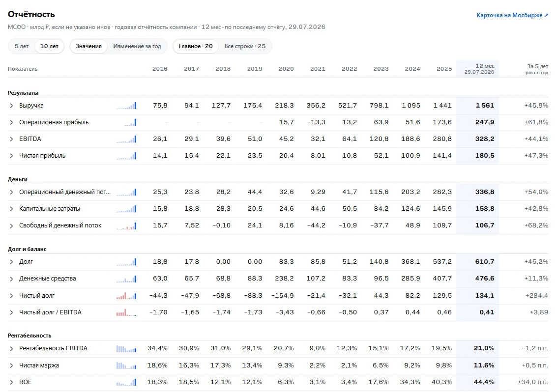Open the Свободный денежный поток sparkline
Viewport: 557px width, 392px height.
[126, 225]
